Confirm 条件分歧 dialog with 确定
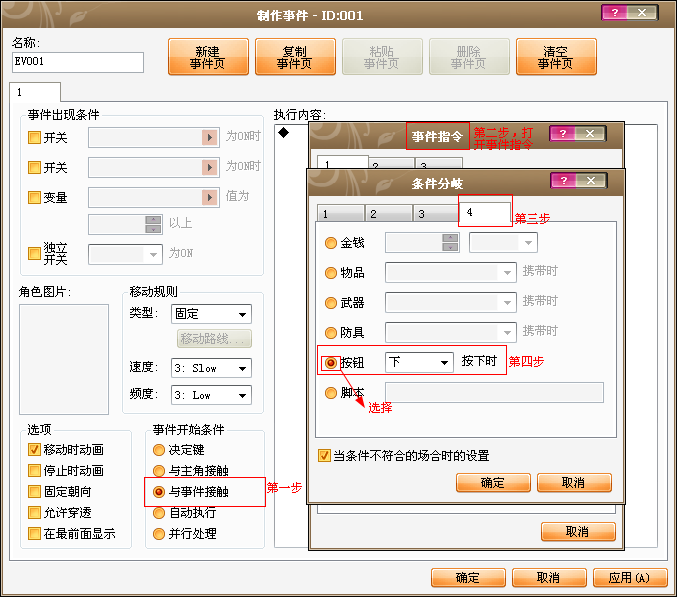Viewport: 677px width, 597px height. pos(493,483)
